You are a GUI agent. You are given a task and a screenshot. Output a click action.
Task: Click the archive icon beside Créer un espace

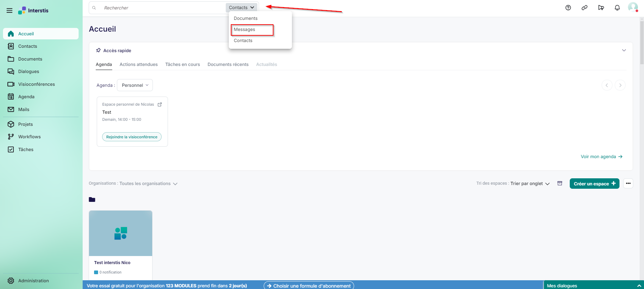coord(560,183)
